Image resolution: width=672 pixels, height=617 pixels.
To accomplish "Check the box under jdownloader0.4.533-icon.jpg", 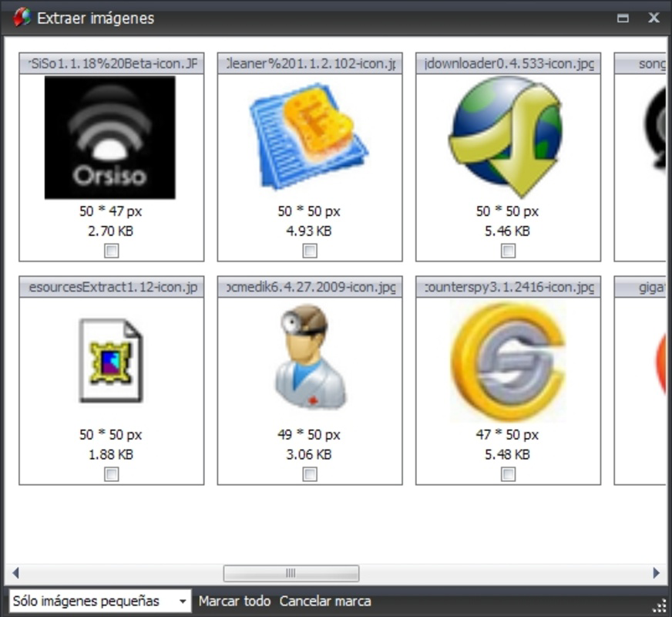I will click(508, 250).
